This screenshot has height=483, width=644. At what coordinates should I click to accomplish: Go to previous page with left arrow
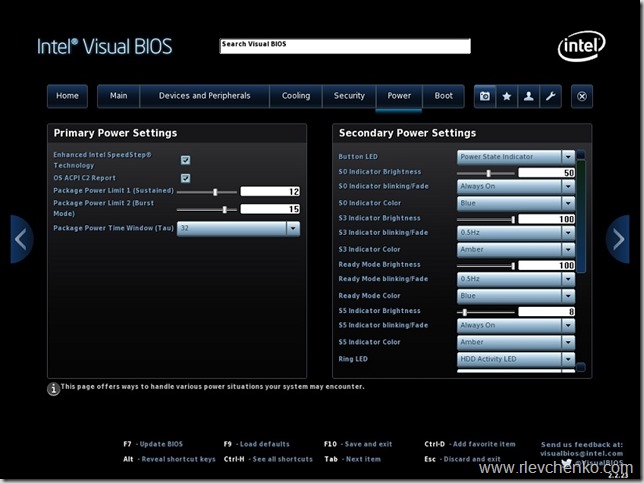[x=21, y=239]
